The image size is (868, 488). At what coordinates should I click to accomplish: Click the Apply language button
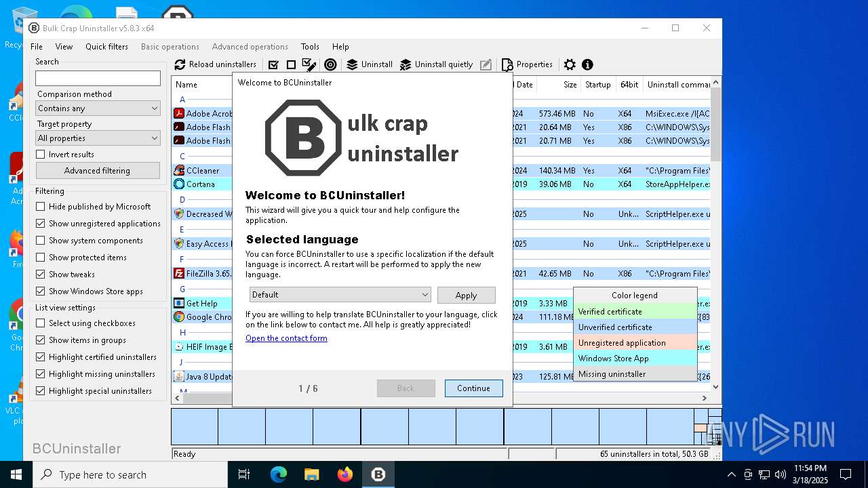point(466,295)
